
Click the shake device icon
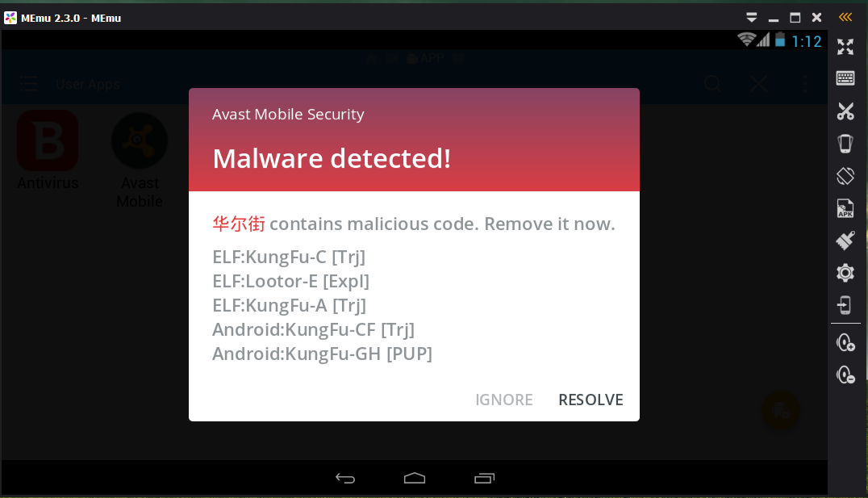(x=845, y=144)
